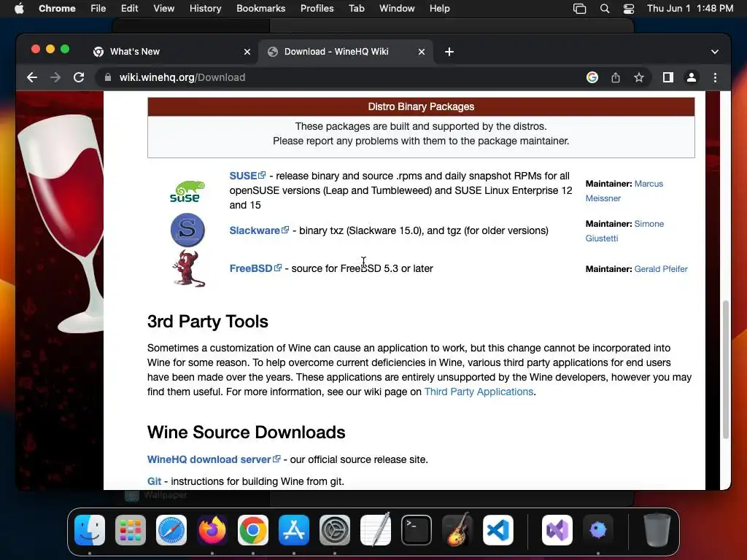This screenshot has height=560, width=747.
Task: Toggle Chrome's side panel
Action: coord(668,77)
